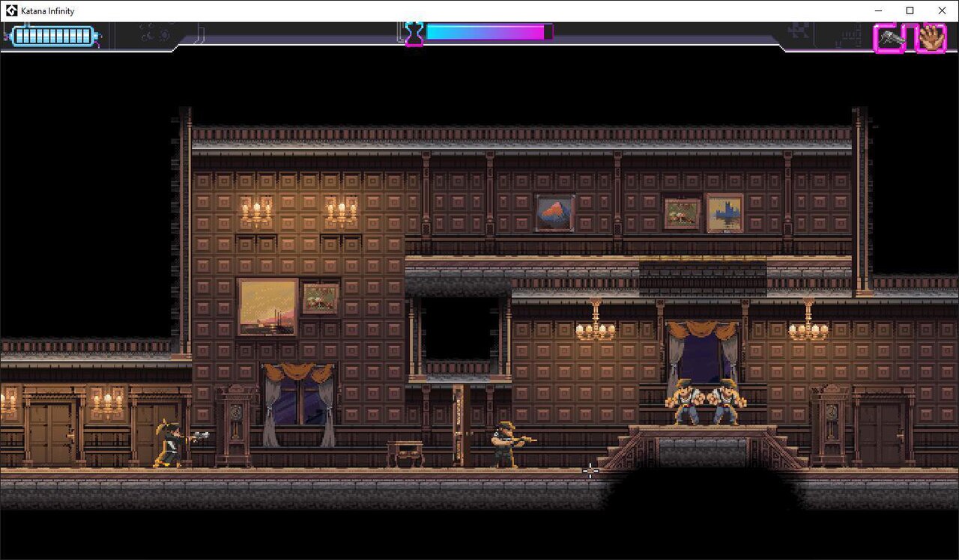Target the left brawler on the stage
Image resolution: width=959 pixels, height=560 pixels.
pos(685,402)
